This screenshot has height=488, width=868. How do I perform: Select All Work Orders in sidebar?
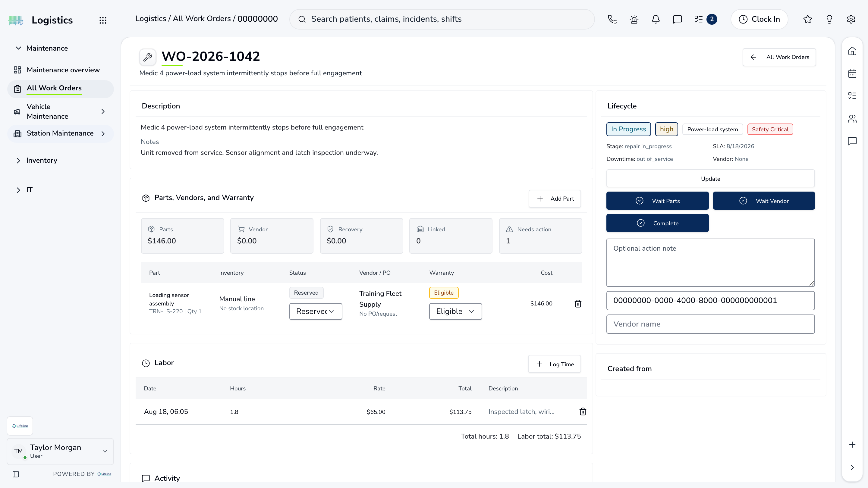coord(61,89)
